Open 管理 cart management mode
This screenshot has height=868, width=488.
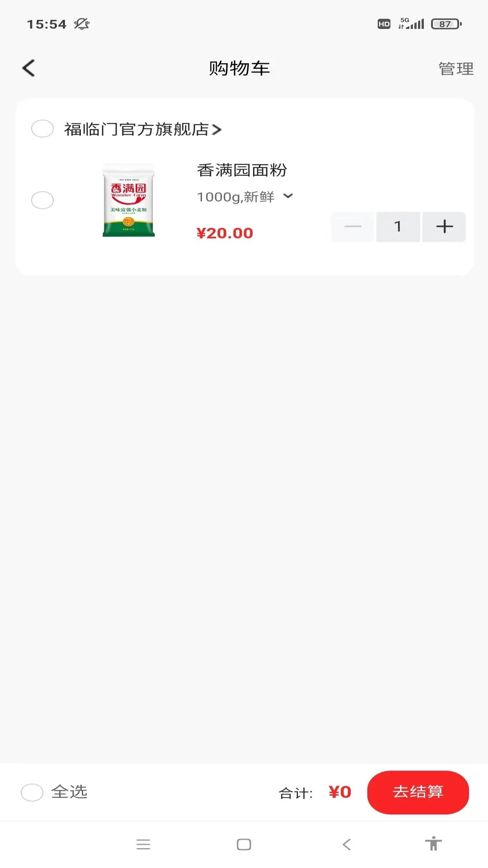455,69
